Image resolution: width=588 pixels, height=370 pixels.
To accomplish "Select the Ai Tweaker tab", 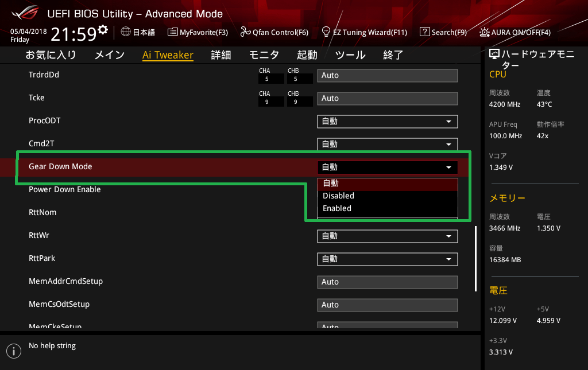I will (168, 55).
